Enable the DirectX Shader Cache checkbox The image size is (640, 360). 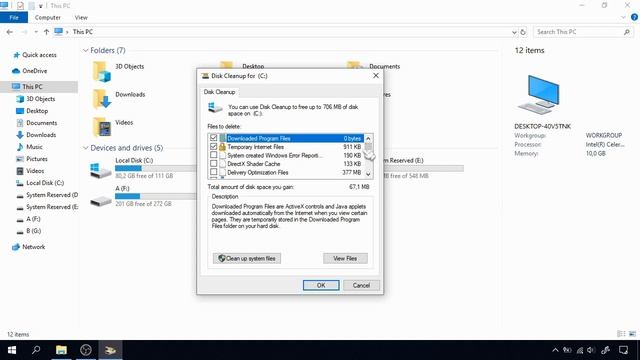[213, 164]
